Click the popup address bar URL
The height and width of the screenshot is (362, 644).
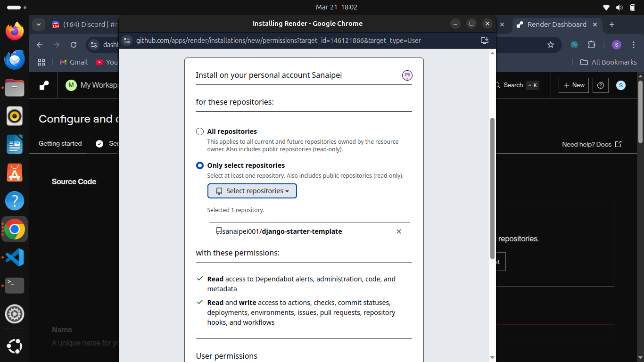coord(279,41)
